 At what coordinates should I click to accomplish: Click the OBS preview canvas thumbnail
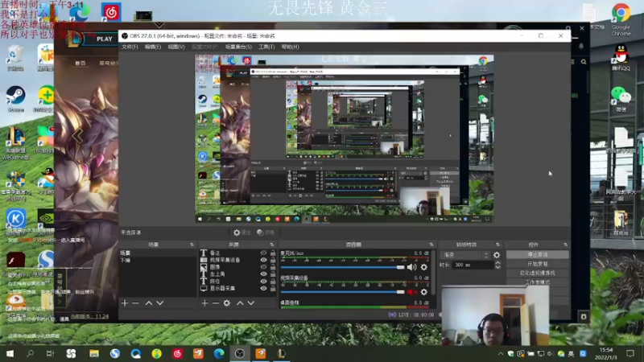(x=345, y=139)
